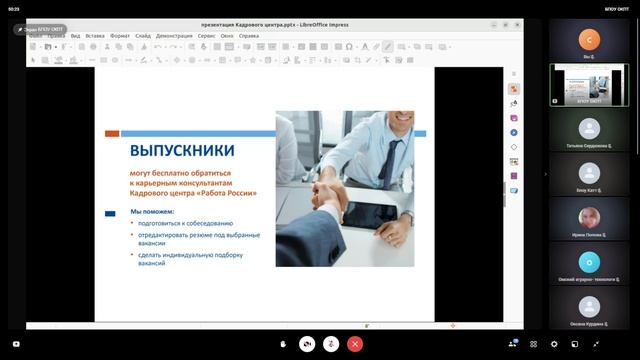Enter fullscreen with the arrows icon
640x360 pixels.
[x=596, y=344]
